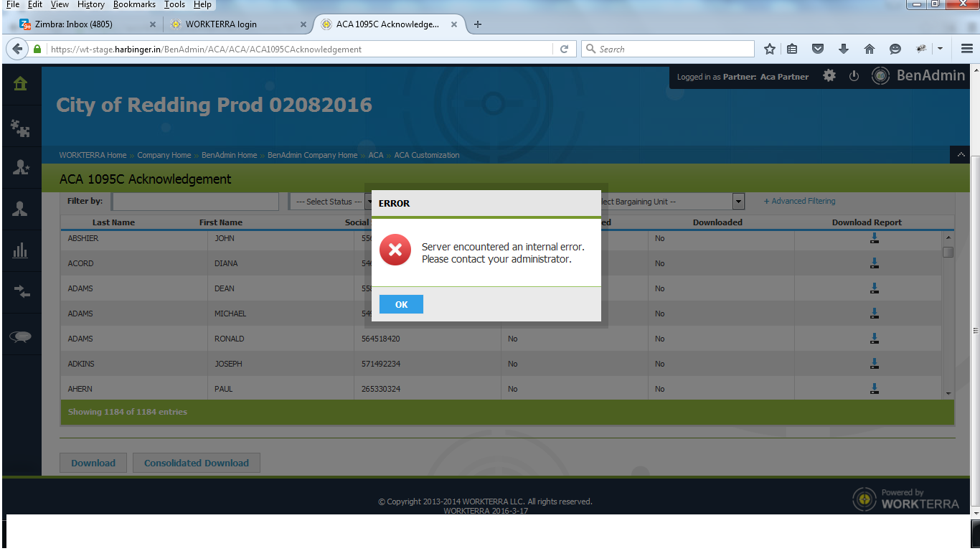The image size is (980, 551).
Task: Click the power logout icon
Action: 854,76
